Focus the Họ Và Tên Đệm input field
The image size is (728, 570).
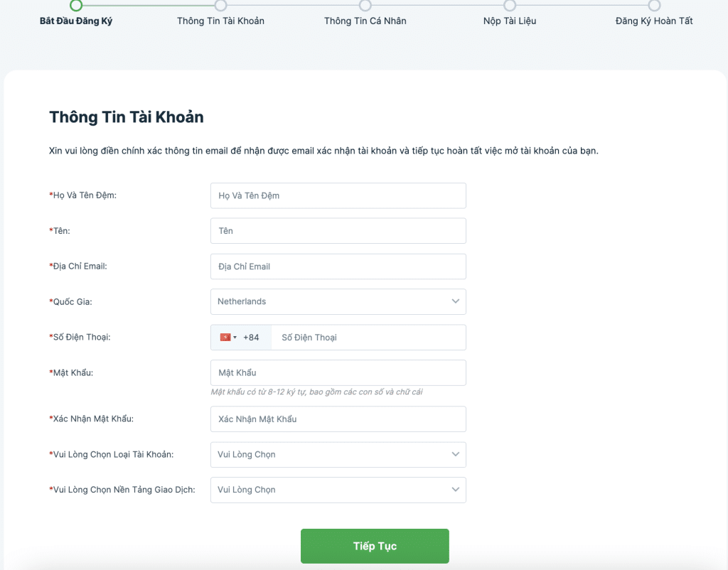click(x=338, y=195)
